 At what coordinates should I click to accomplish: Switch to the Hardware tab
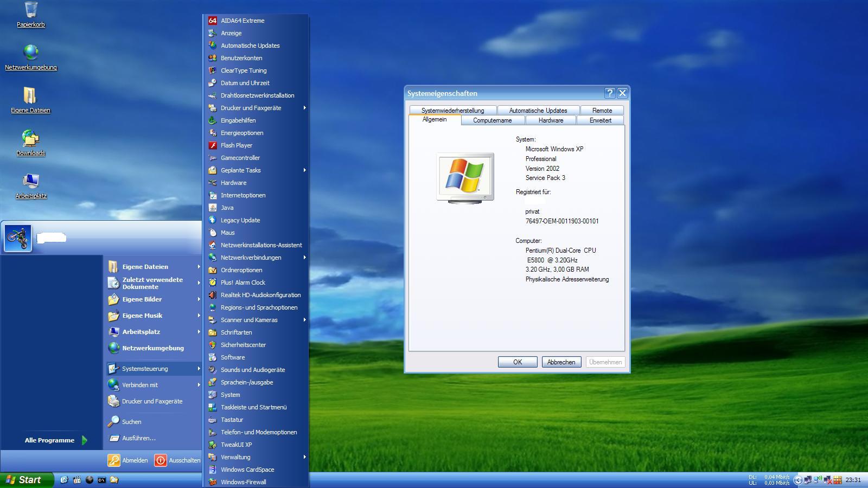(x=551, y=120)
